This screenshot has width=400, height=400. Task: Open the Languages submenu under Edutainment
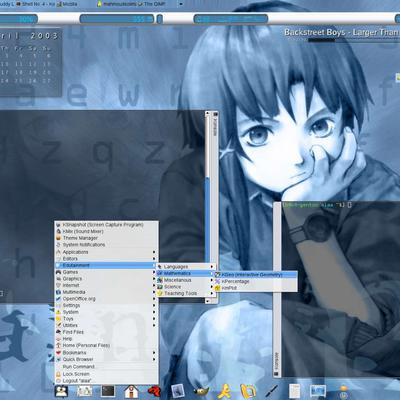pos(185,267)
